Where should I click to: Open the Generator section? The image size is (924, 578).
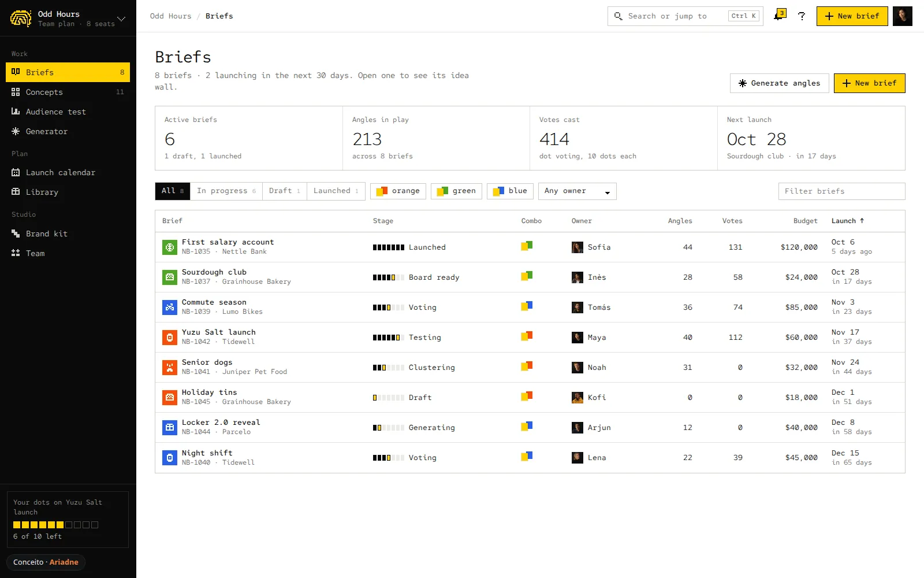[68, 131]
